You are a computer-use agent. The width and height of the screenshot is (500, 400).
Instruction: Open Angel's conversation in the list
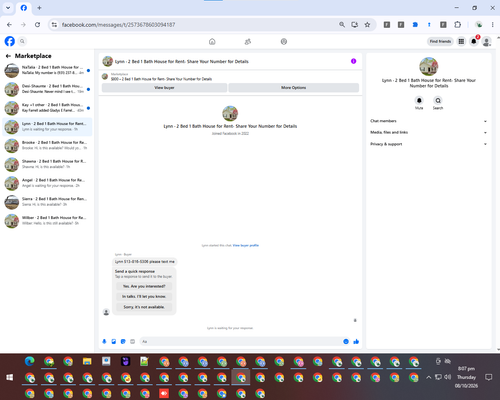(47, 183)
